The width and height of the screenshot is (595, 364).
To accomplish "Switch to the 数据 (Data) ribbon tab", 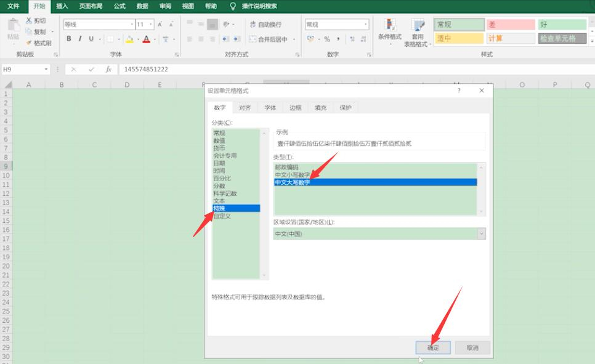I will [x=142, y=6].
